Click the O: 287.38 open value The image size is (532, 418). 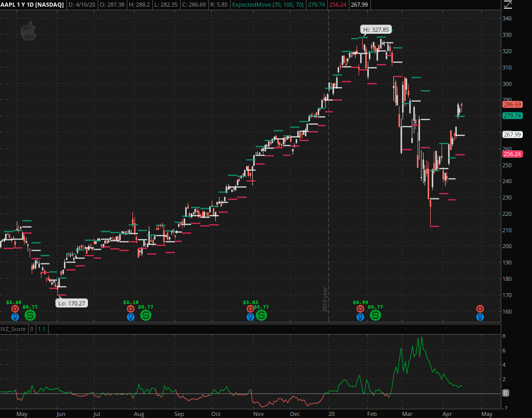112,5
